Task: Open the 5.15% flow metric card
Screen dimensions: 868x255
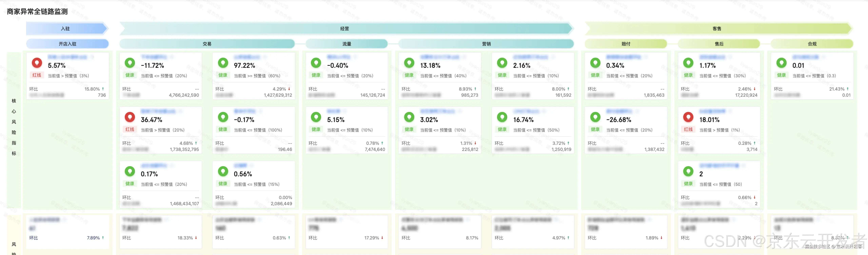Action: pos(346,130)
